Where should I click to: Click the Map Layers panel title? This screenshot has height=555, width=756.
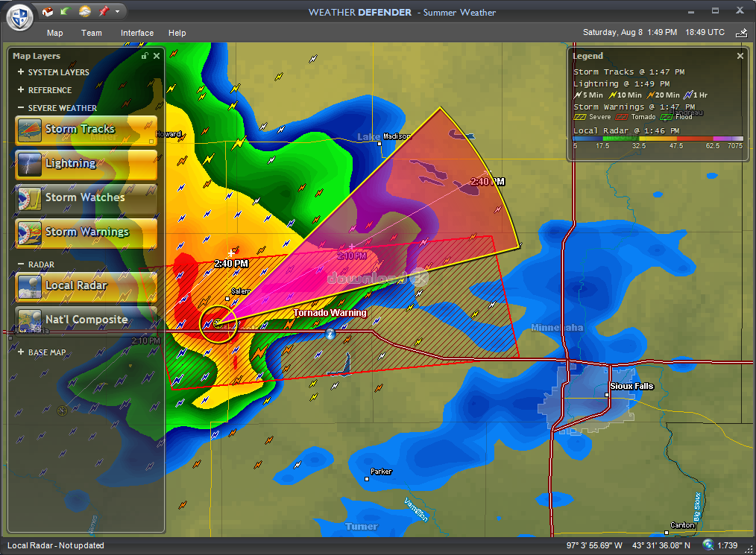coord(37,56)
